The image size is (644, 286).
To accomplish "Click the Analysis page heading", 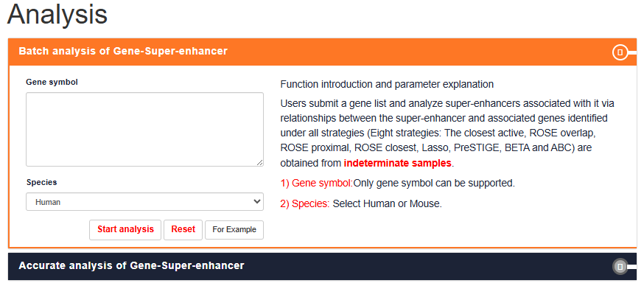I will coord(57,15).
